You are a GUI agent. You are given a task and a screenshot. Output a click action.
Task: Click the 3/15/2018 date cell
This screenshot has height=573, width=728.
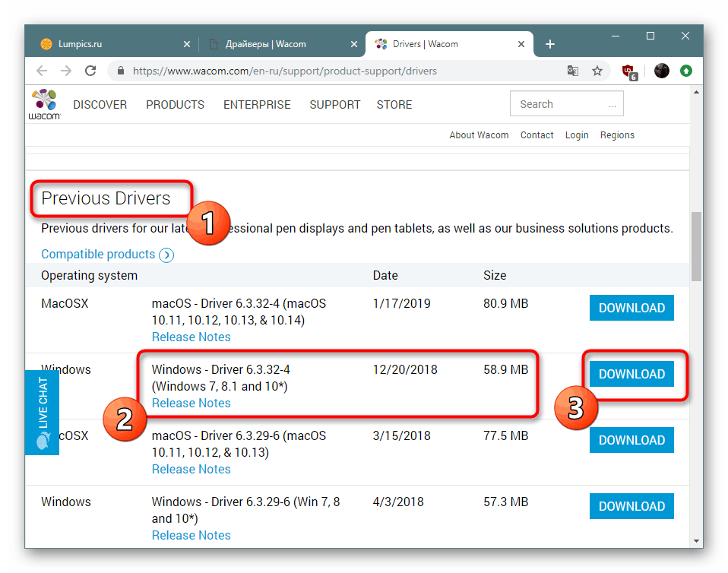point(401,435)
